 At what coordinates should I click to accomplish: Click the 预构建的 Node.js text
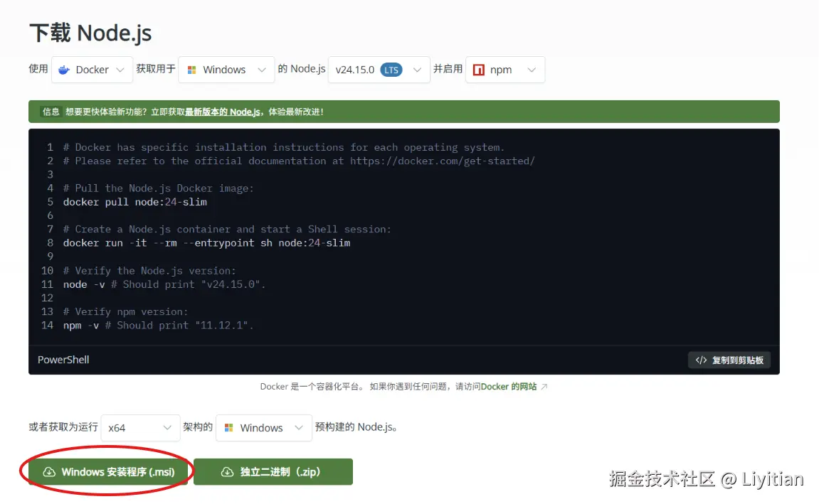356,427
